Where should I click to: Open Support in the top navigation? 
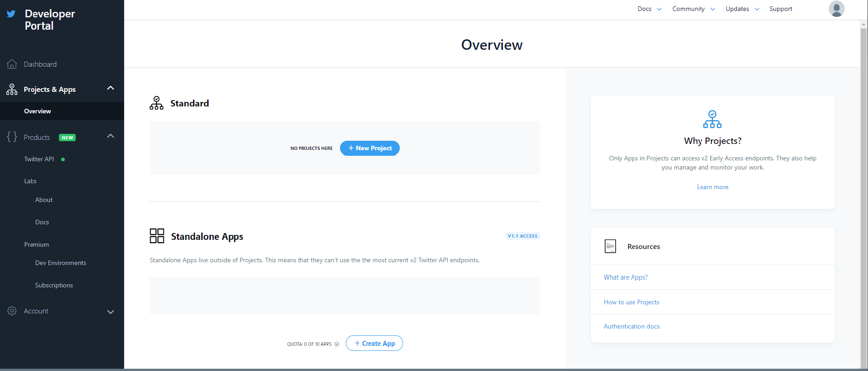[x=781, y=9]
